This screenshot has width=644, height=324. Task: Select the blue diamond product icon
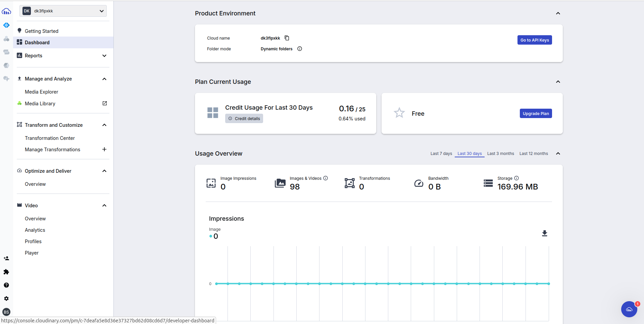6,25
